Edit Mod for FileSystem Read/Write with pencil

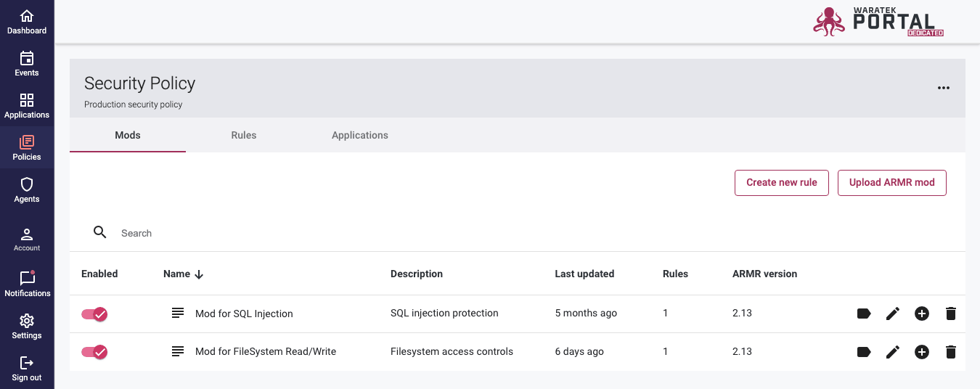point(893,352)
